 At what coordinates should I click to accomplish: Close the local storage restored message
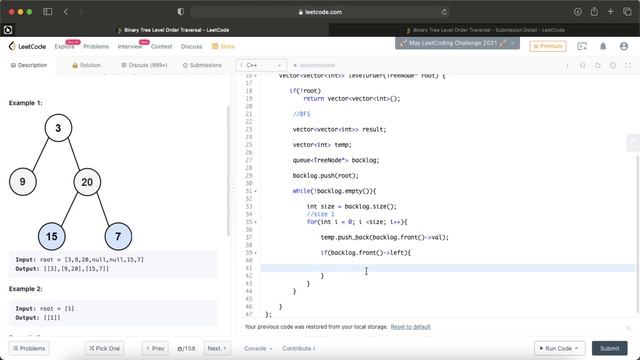click(x=629, y=328)
